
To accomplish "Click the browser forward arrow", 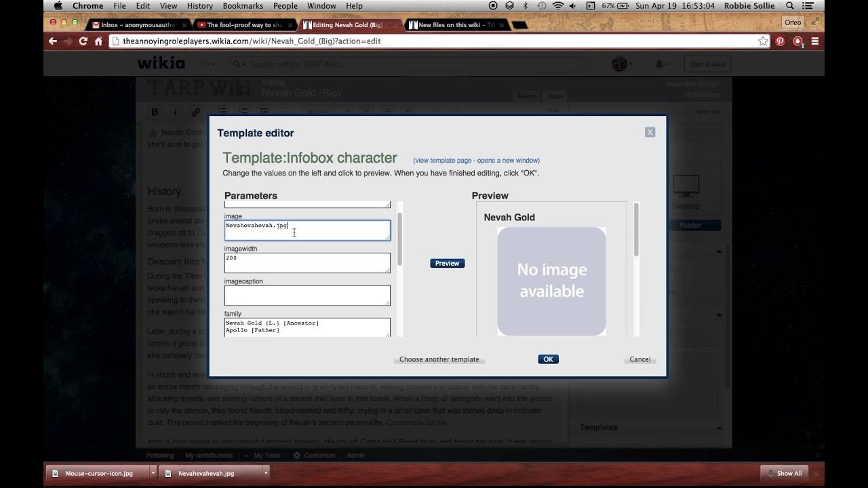I will tap(68, 41).
